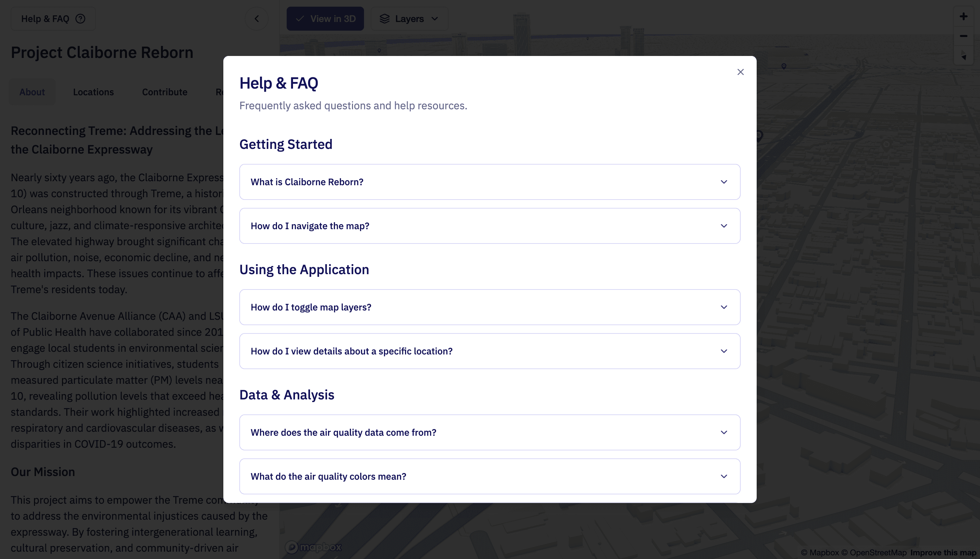Expand the view location details question
The height and width of the screenshot is (559, 980).
point(490,351)
